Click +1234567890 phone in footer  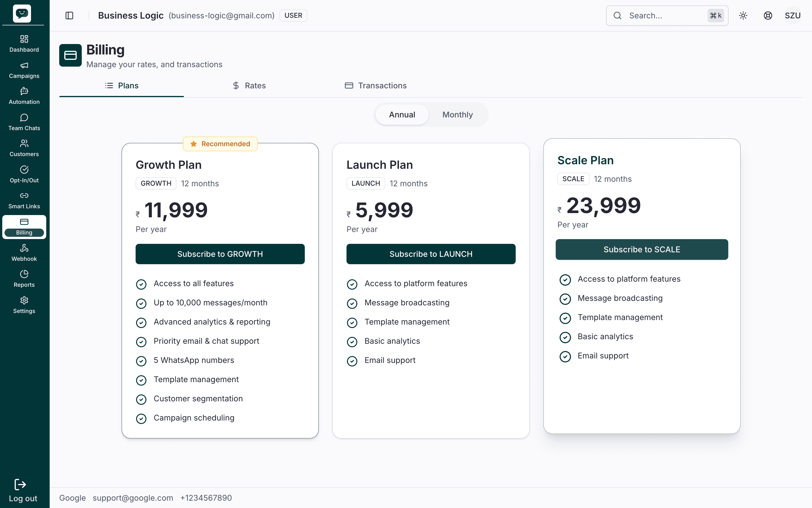coord(206,498)
